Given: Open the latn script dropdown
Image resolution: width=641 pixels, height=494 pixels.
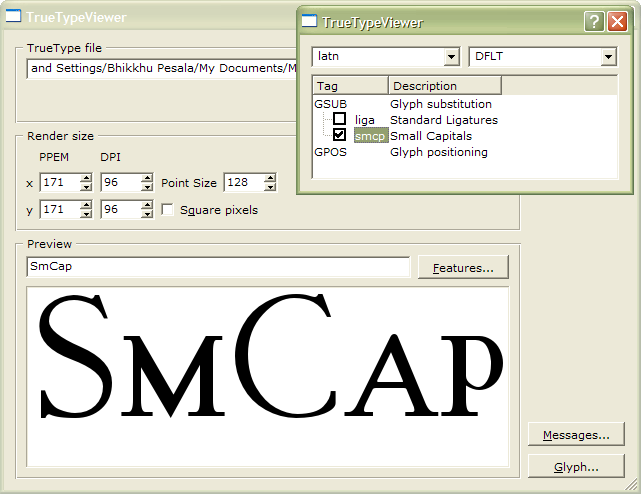Looking at the screenshot, I should tap(451, 56).
